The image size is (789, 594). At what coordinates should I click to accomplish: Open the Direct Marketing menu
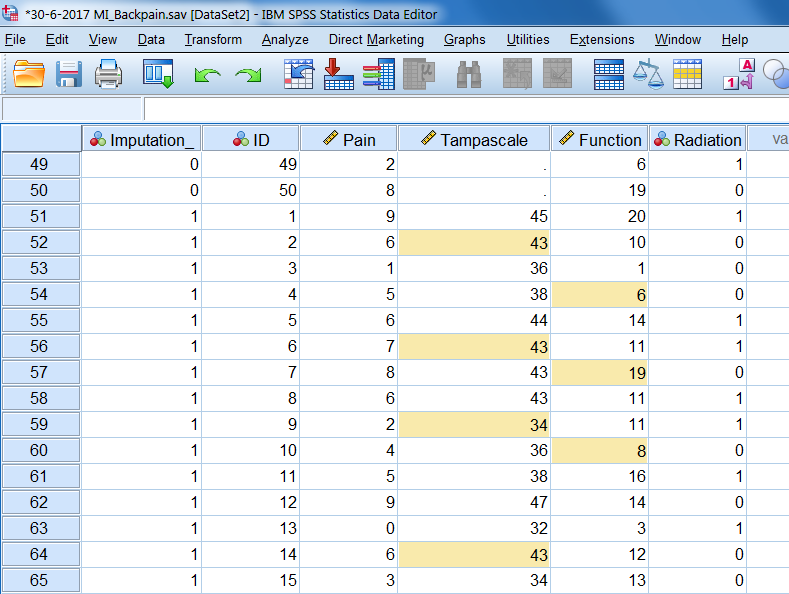click(x=376, y=39)
